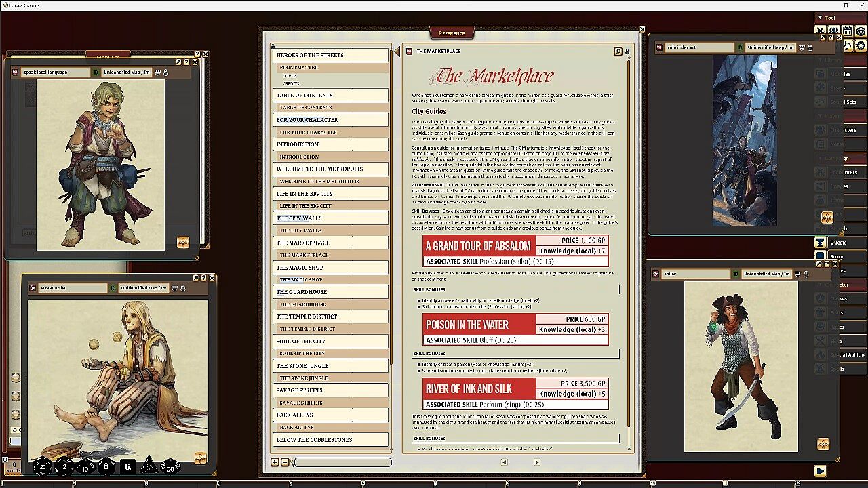The image size is (868, 488).
Task: Expand all index chapters with plus button
Action: pyautogui.click(x=275, y=462)
